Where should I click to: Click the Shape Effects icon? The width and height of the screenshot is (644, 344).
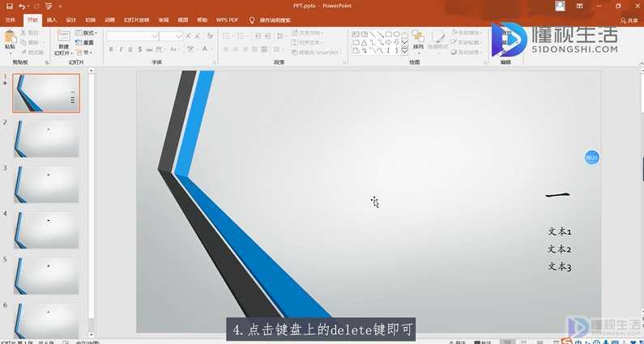click(454, 52)
